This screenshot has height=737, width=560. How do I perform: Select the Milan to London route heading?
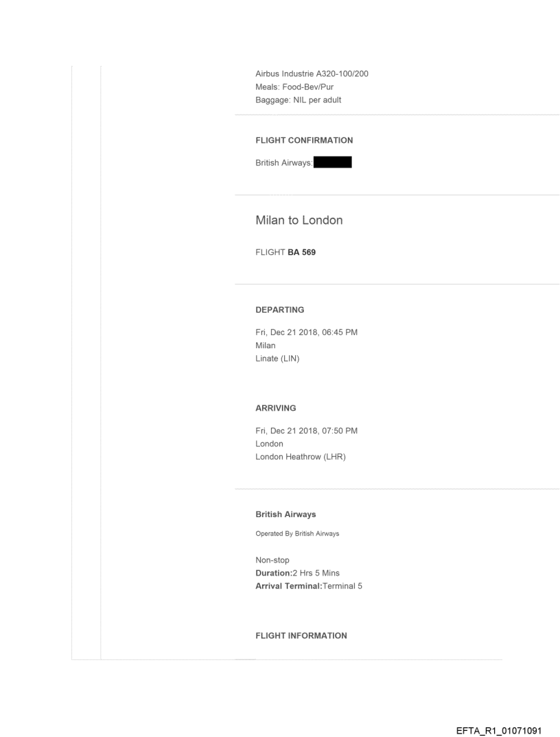click(x=299, y=220)
